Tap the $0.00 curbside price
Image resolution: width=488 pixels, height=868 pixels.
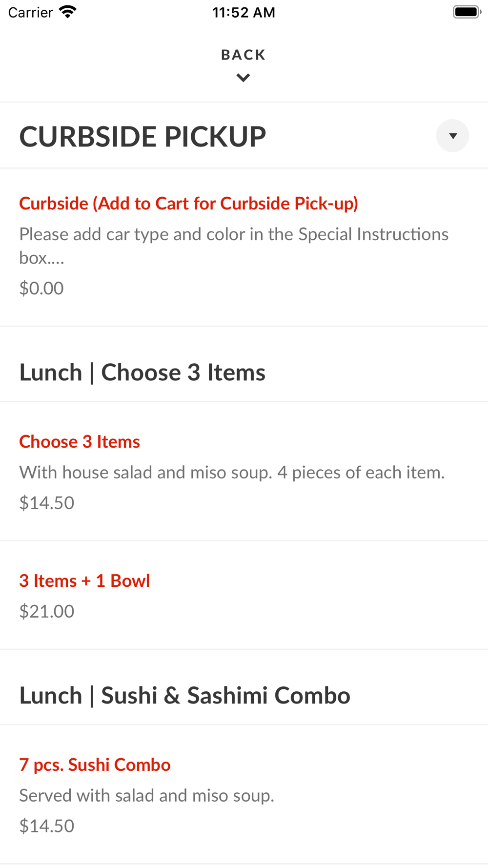click(41, 289)
